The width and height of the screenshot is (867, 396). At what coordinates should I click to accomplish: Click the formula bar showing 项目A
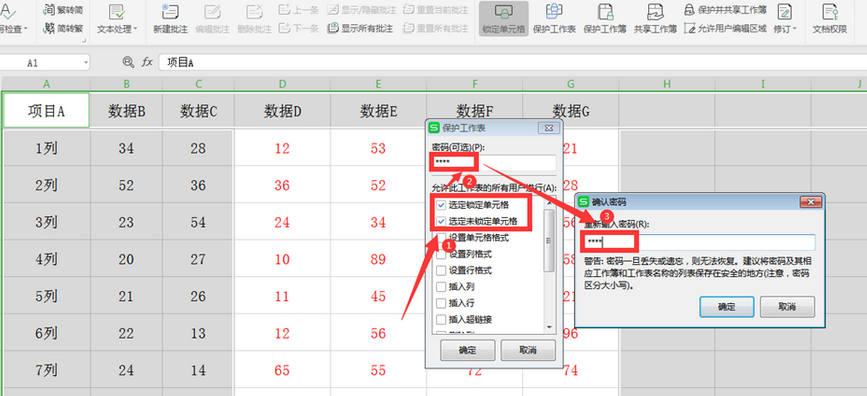(x=513, y=62)
